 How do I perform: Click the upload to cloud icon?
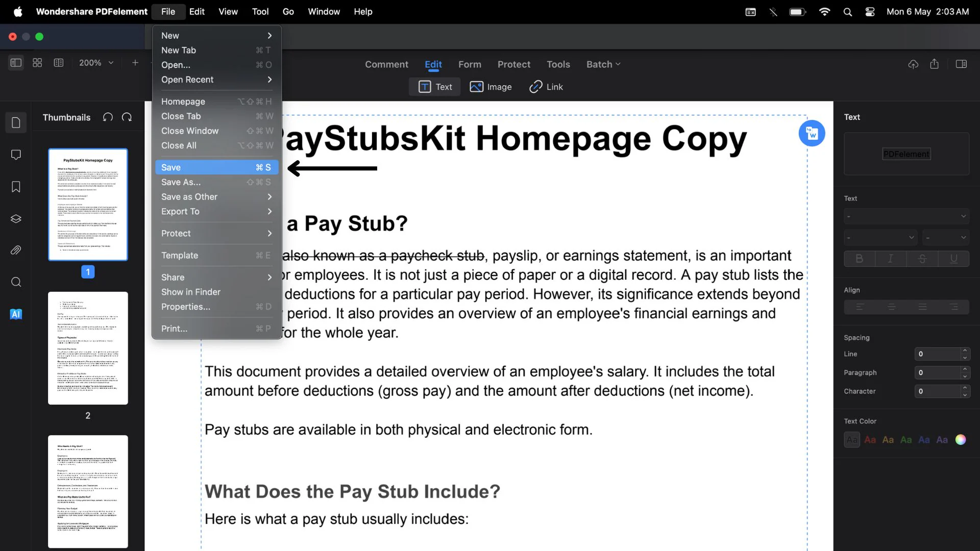[x=913, y=64]
